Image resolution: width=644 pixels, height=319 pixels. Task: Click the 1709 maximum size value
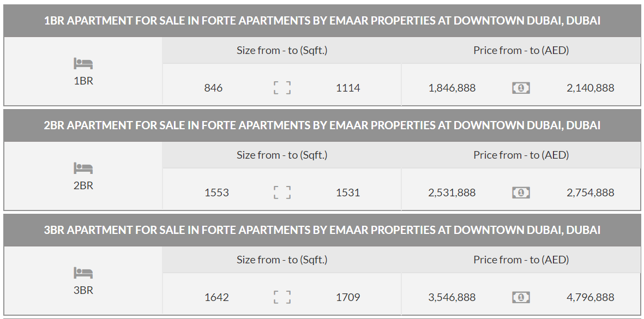click(348, 297)
